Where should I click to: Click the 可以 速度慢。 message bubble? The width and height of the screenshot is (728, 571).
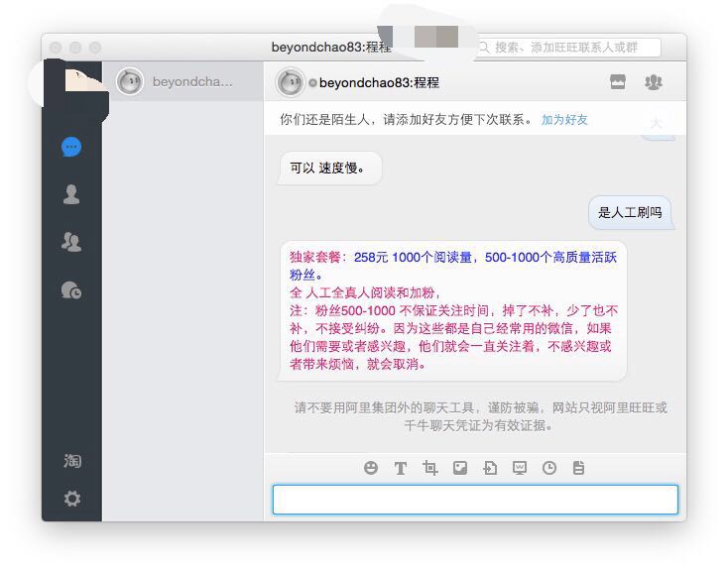click(330, 169)
